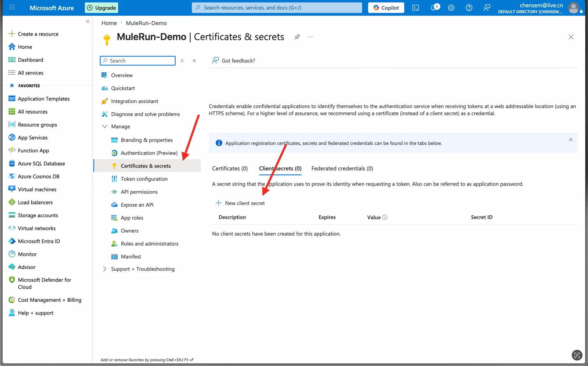Image resolution: width=588 pixels, height=366 pixels.
Task: Open more options ellipsis beside title
Action: pos(310,37)
